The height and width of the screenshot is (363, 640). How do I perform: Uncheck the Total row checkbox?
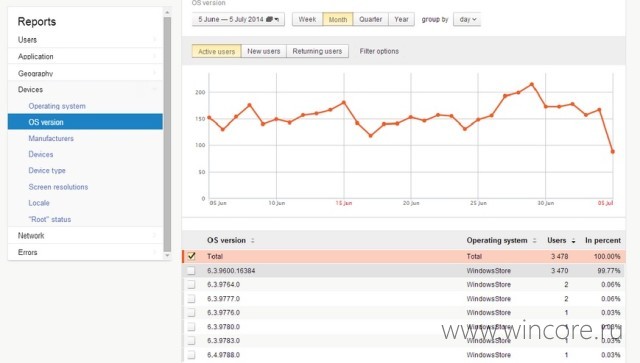(x=191, y=256)
